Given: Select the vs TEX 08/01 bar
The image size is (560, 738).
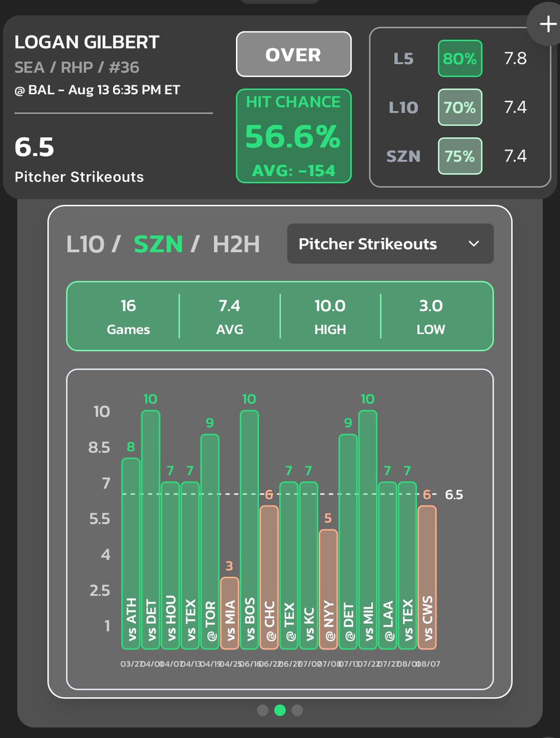Looking at the screenshot, I should [x=407, y=565].
